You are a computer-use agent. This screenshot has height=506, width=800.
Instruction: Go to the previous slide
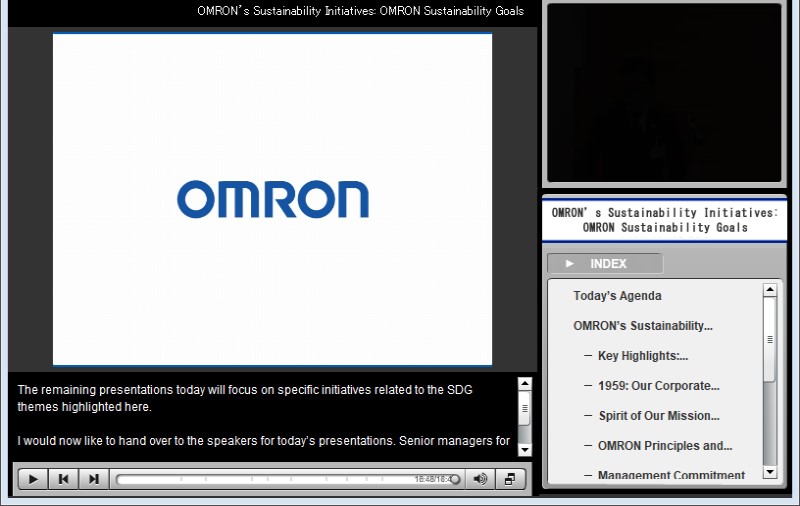click(x=63, y=479)
